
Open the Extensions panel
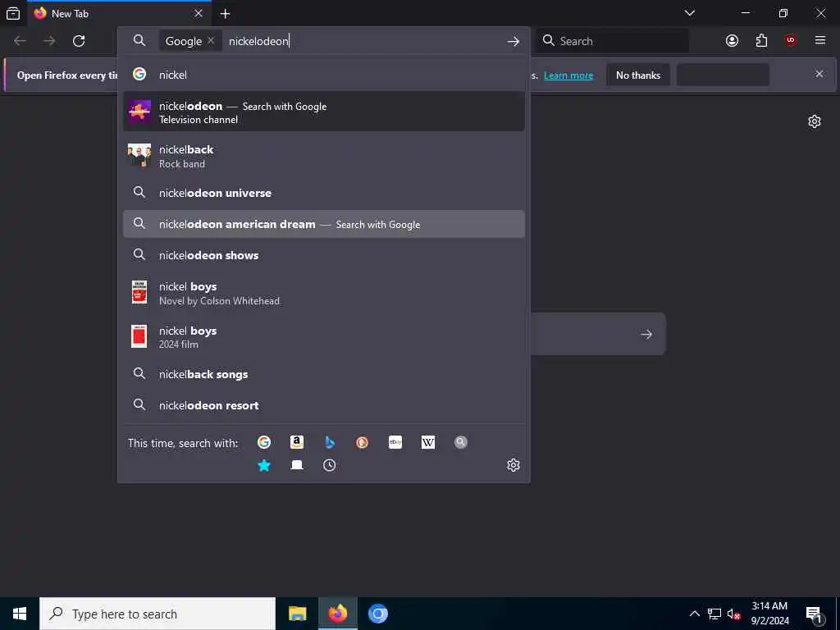[x=761, y=41]
